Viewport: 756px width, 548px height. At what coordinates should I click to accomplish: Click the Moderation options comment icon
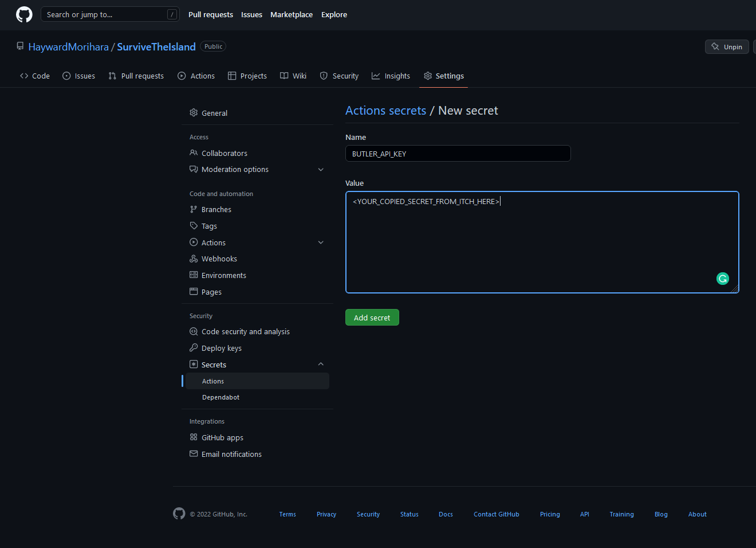[x=194, y=169]
